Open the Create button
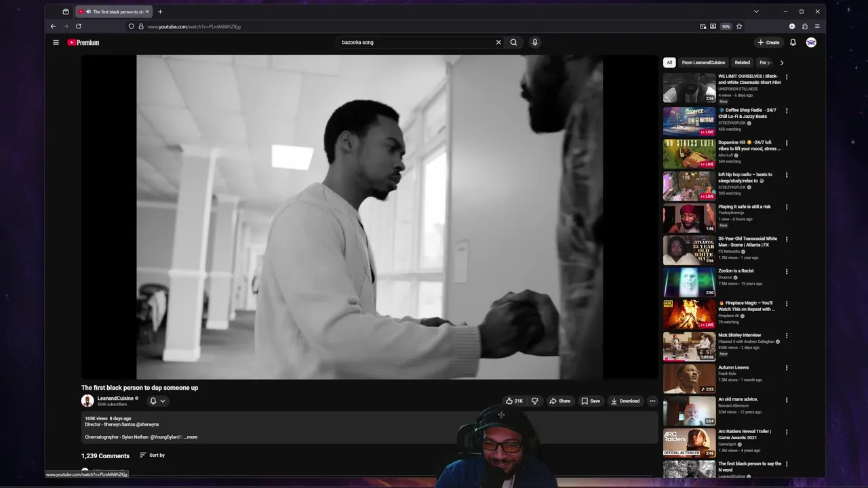This screenshot has height=488, width=868. pyautogui.click(x=768, y=42)
